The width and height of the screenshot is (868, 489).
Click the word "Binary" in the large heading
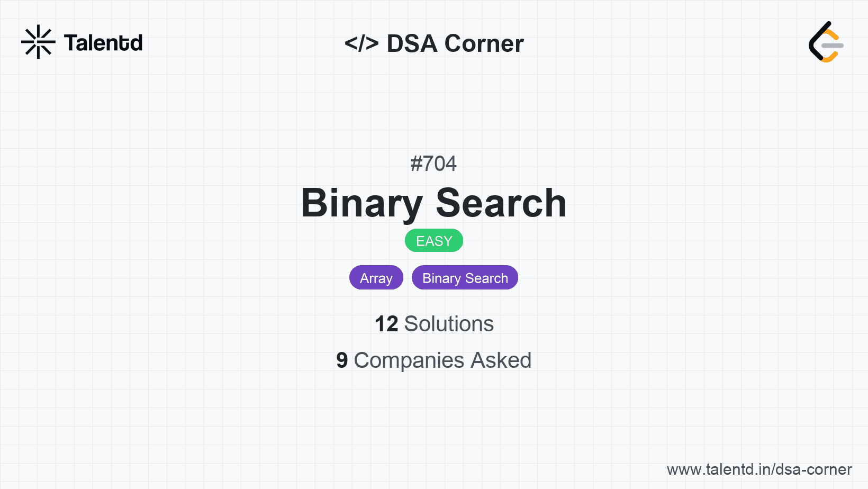click(x=361, y=203)
